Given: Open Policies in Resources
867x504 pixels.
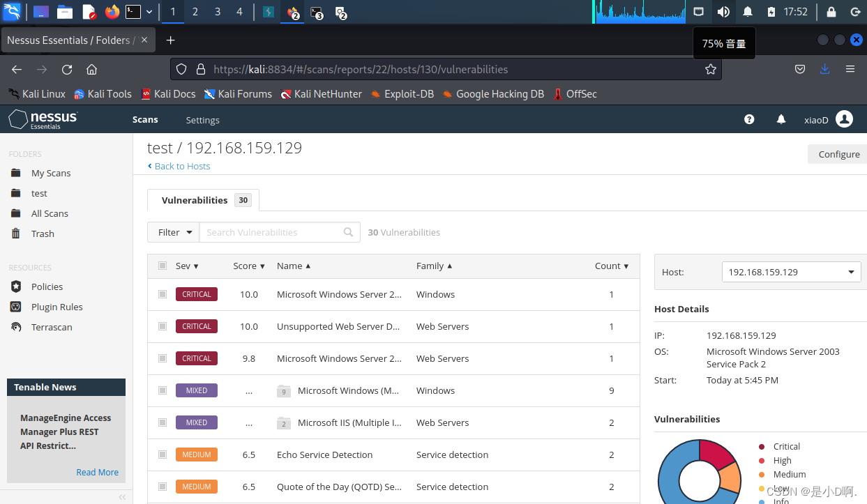Looking at the screenshot, I should coord(47,287).
